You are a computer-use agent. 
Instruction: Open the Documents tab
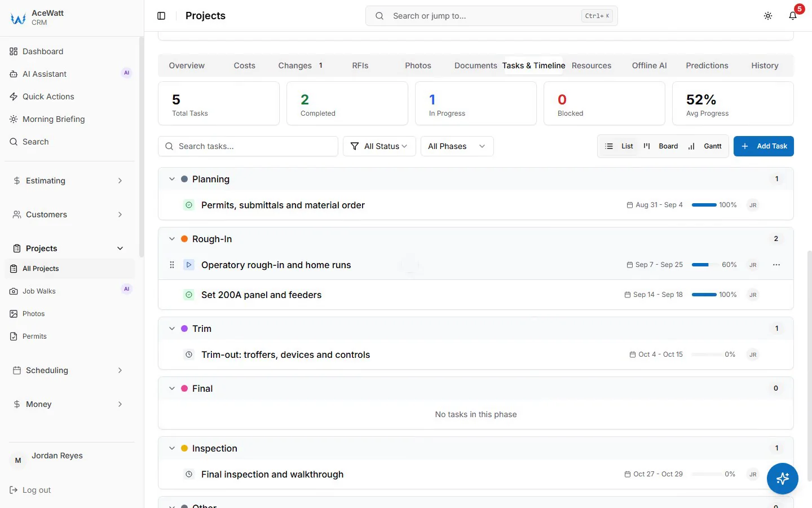click(476, 65)
